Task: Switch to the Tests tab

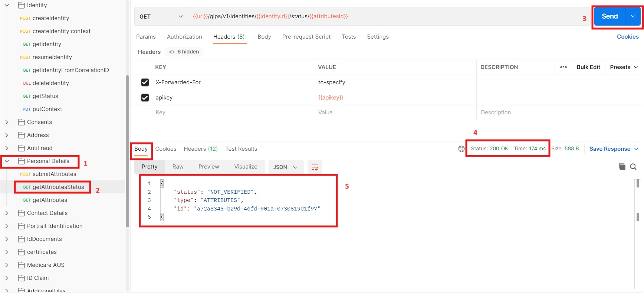Action: (x=349, y=37)
